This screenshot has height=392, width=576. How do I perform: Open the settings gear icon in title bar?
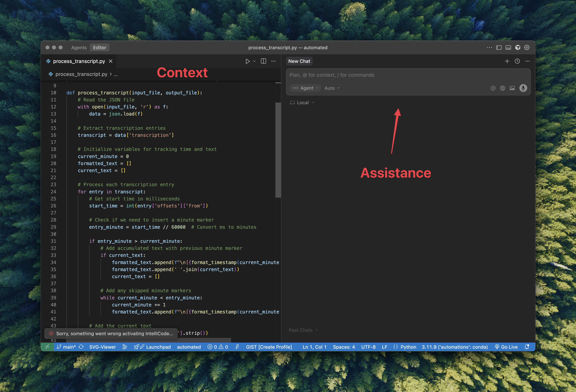pos(527,48)
